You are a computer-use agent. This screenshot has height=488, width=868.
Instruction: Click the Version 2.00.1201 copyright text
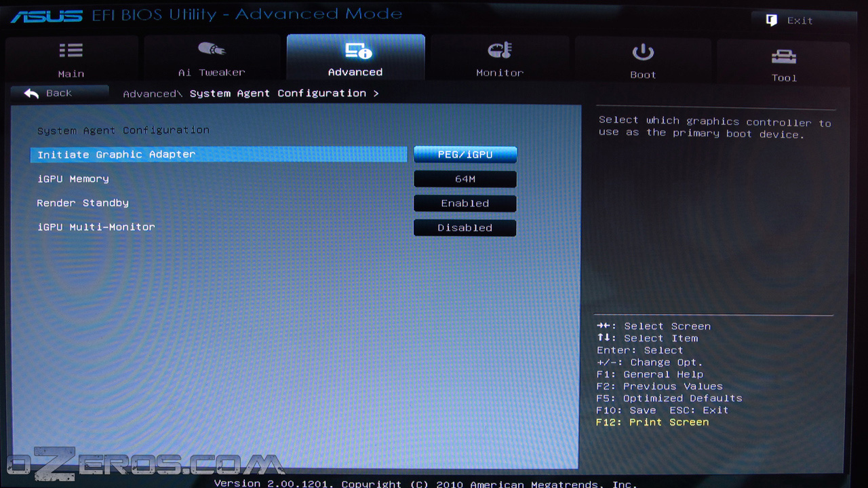(x=426, y=483)
